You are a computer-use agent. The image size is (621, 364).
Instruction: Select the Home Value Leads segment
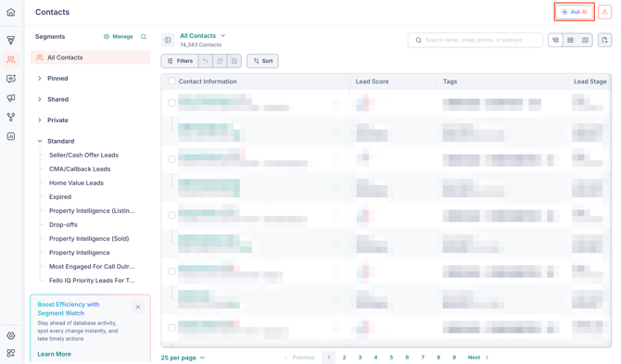[x=76, y=182]
